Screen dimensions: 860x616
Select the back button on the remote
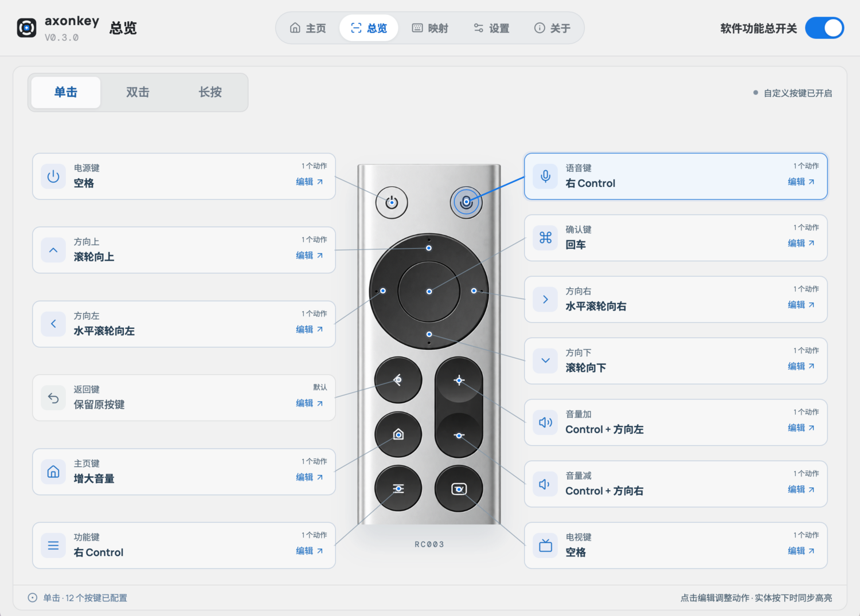coord(398,380)
